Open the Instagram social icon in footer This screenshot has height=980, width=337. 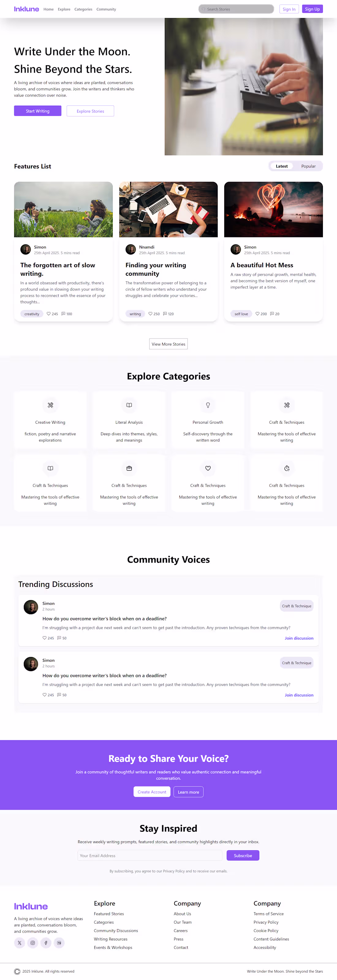(33, 942)
